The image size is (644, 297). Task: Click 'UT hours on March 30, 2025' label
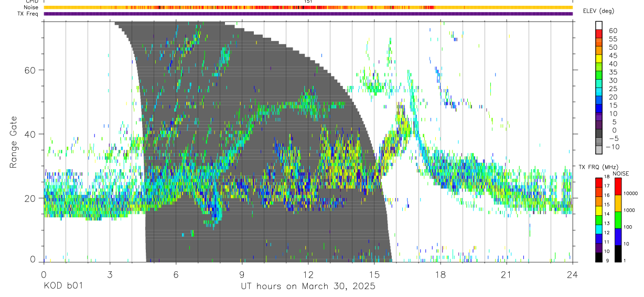pyautogui.click(x=308, y=287)
